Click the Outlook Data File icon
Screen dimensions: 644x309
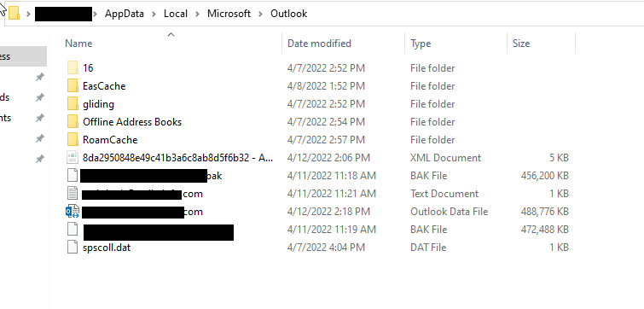[x=73, y=212]
